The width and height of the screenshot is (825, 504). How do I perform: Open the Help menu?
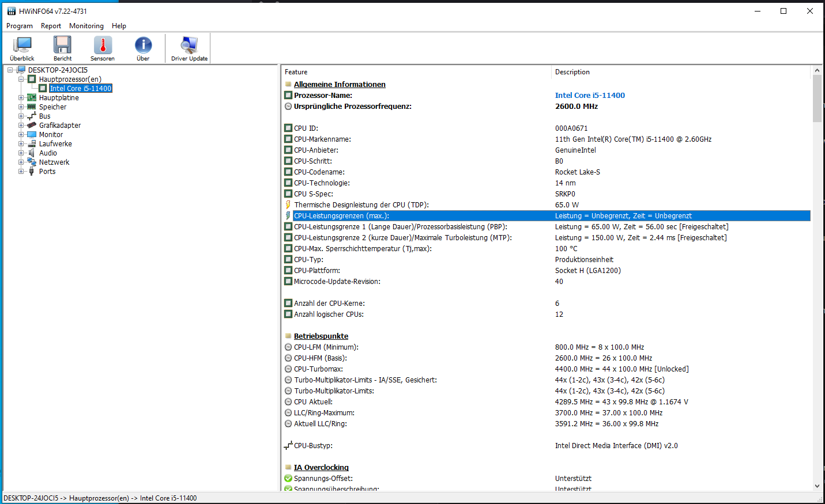tap(119, 26)
